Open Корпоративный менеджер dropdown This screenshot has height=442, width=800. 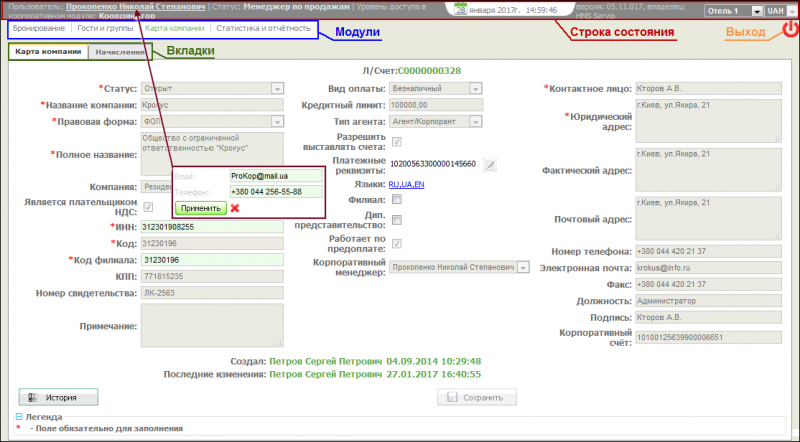(x=523, y=267)
